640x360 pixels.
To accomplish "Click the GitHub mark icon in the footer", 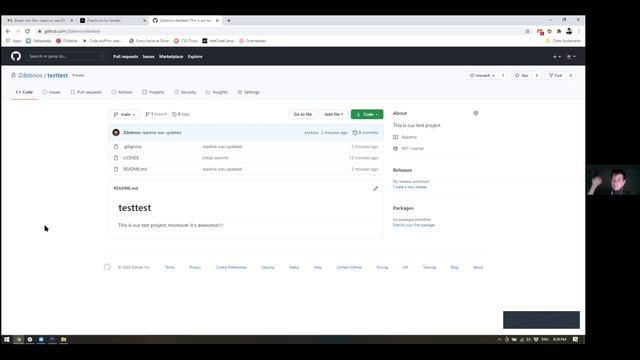I will [107, 267].
